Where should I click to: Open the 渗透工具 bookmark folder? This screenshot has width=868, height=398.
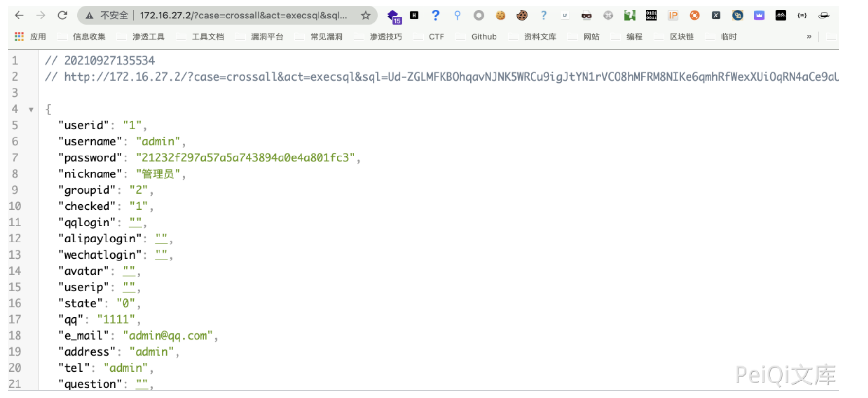148,37
